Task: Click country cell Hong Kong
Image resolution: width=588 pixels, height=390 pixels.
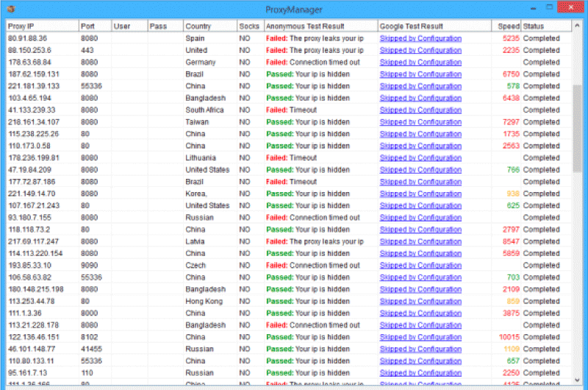Action: click(x=204, y=301)
